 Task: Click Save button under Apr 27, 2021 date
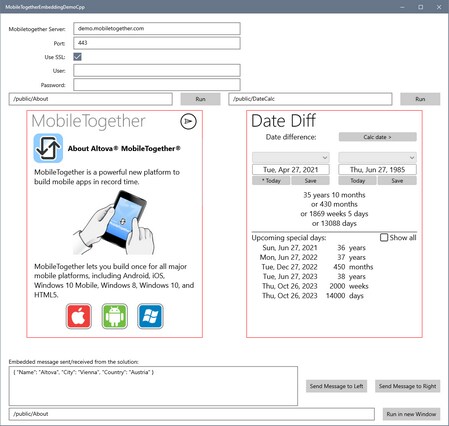[x=310, y=181]
